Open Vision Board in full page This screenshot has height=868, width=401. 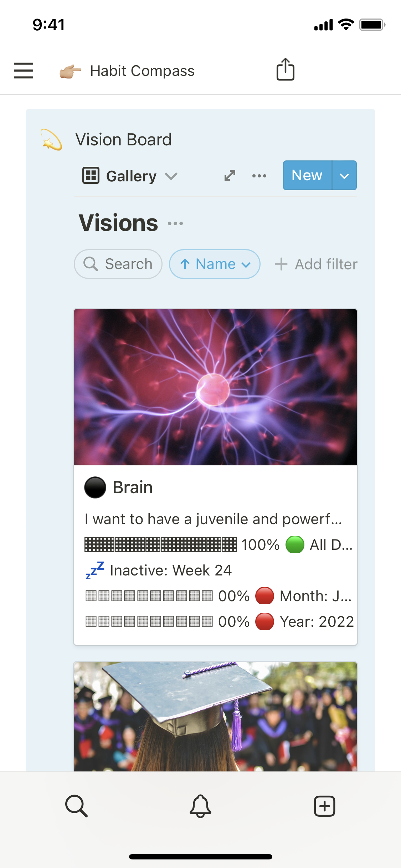[x=230, y=175]
